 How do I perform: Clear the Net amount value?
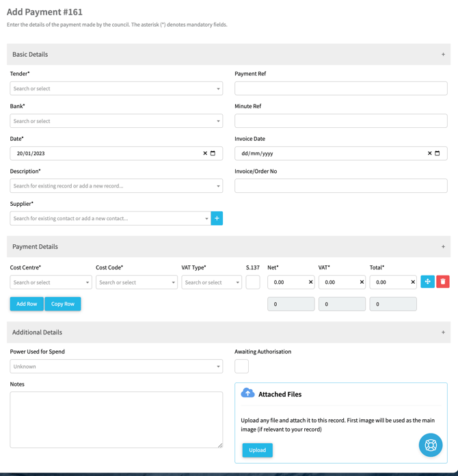pos(310,282)
